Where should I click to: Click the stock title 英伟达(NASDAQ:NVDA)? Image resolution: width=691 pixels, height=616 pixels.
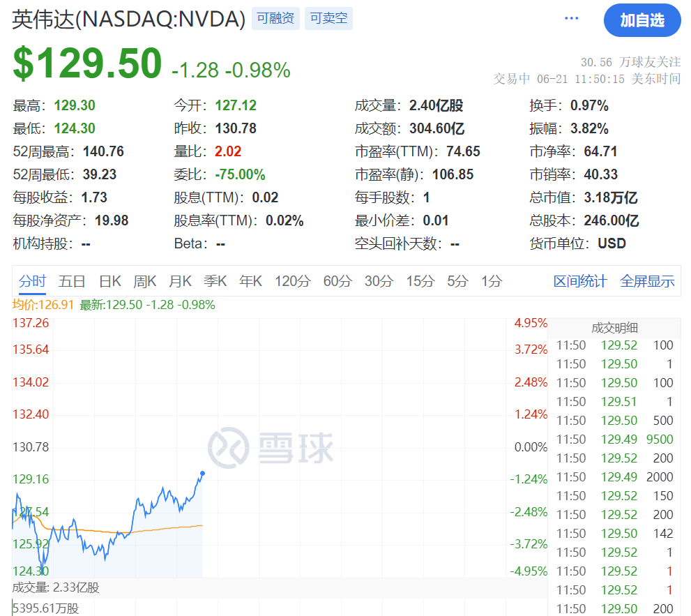click(x=128, y=20)
